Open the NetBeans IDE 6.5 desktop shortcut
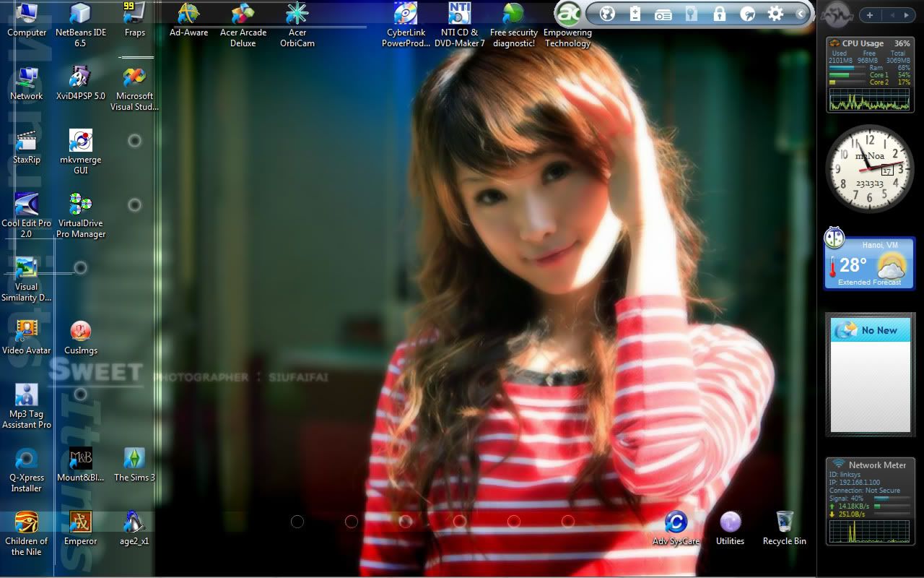Viewport: 924px width, 578px height. click(x=80, y=14)
